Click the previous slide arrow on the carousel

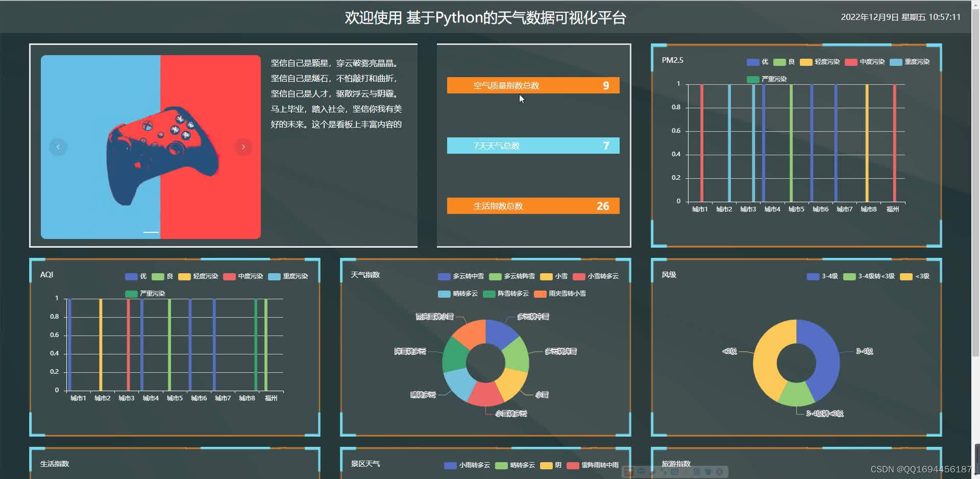pyautogui.click(x=58, y=147)
